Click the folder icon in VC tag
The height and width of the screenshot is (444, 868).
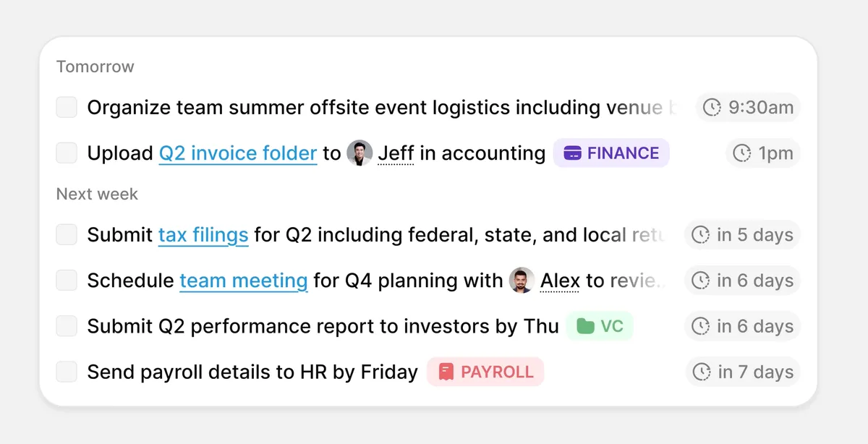585,326
